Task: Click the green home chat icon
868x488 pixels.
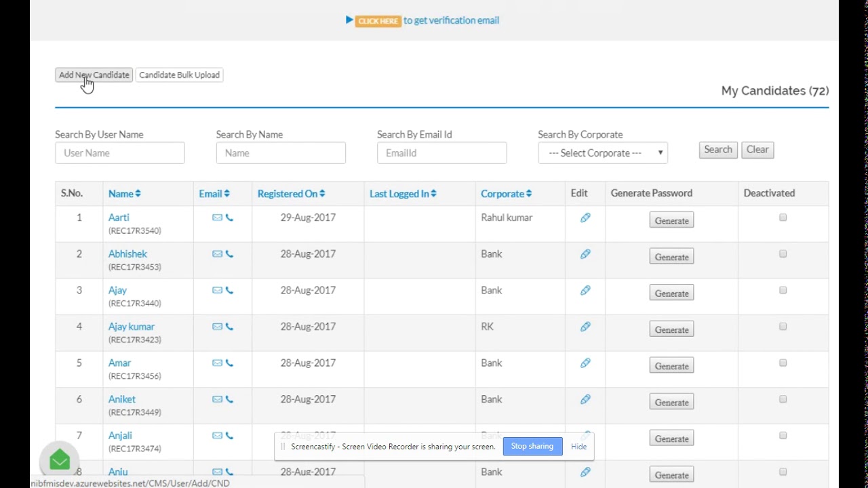Action: (60, 460)
